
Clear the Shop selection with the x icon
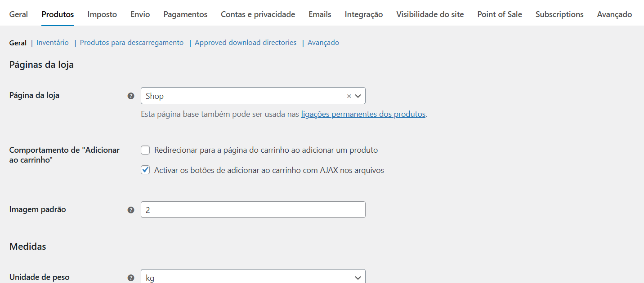[349, 96]
